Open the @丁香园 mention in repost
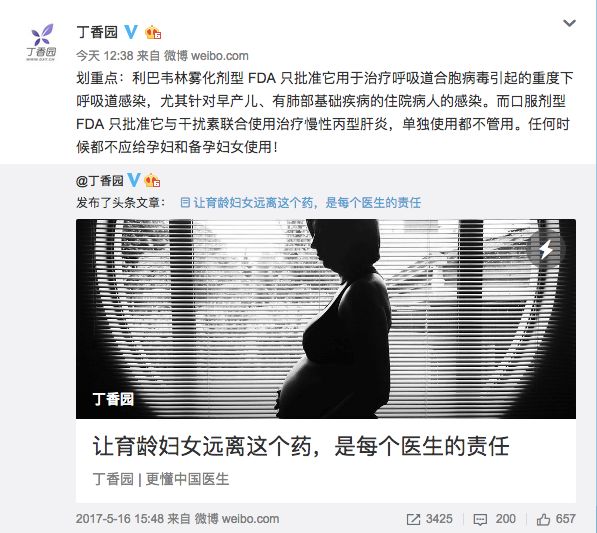The height and width of the screenshot is (533, 597). (100, 180)
